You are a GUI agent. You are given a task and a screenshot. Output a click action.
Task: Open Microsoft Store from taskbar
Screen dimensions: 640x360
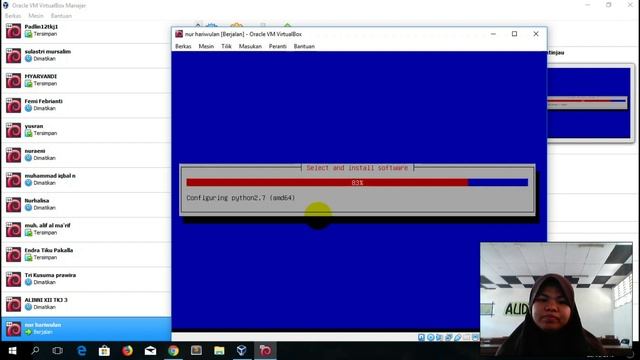[104, 351]
